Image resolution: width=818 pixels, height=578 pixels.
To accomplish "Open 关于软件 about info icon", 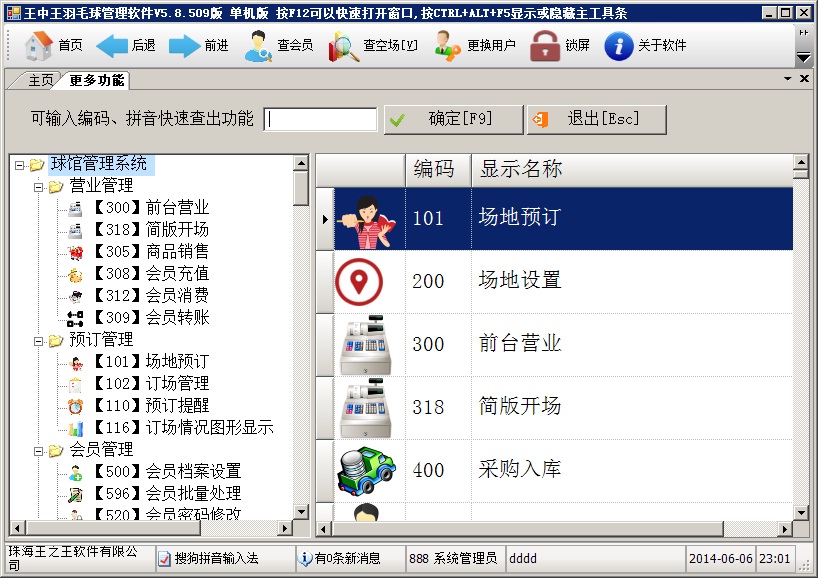I will pyautogui.click(x=619, y=45).
